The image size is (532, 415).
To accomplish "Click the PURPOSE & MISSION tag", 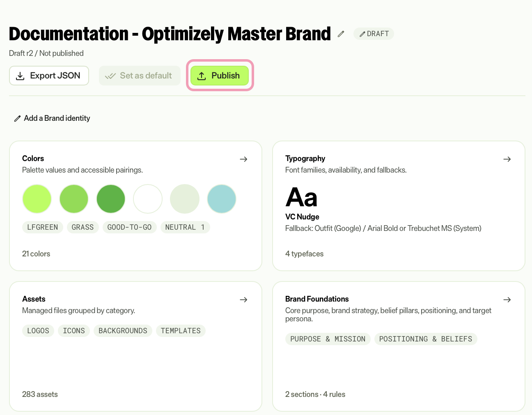I will [x=328, y=339].
